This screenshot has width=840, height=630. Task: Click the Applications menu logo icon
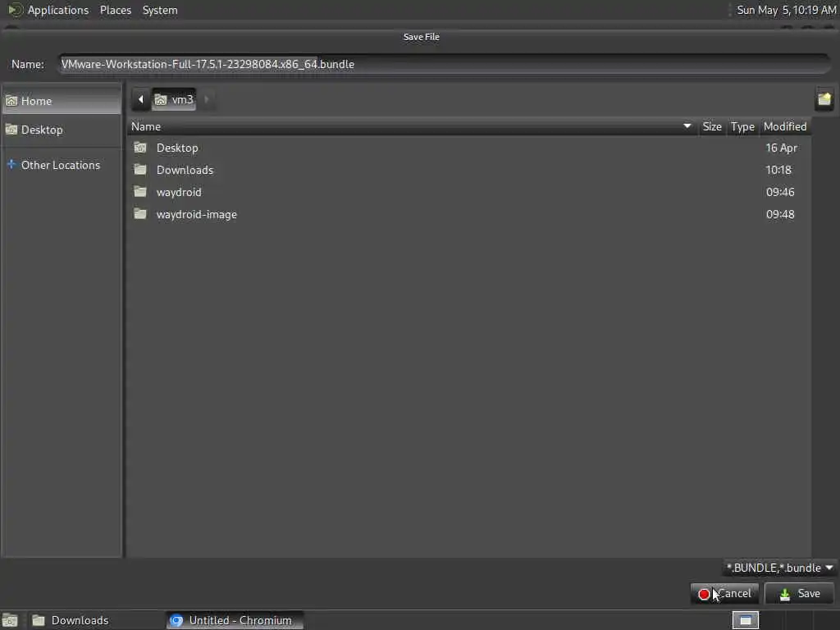pyautogui.click(x=15, y=10)
